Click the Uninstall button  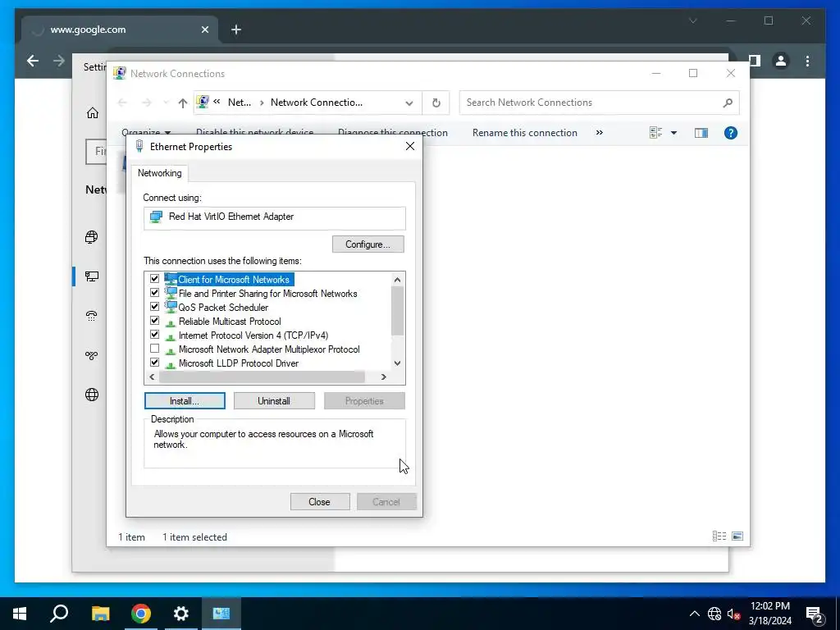[274, 400]
